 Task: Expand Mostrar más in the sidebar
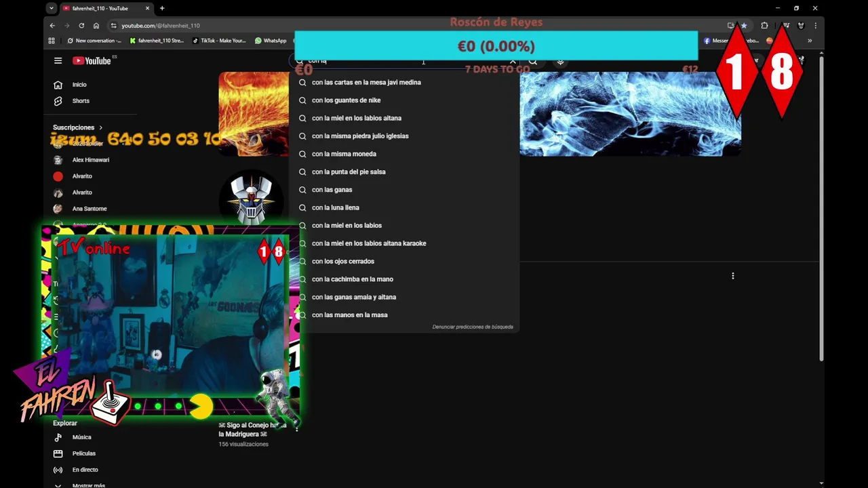88,485
